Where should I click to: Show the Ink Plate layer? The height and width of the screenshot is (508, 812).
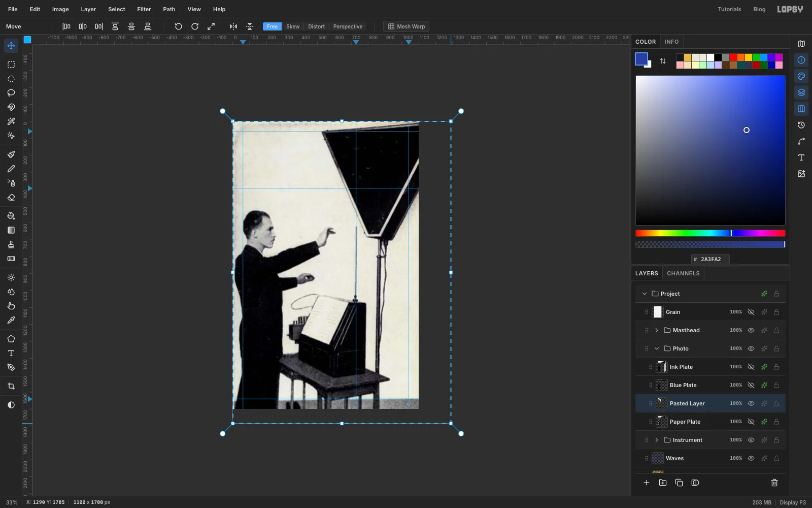click(x=751, y=367)
